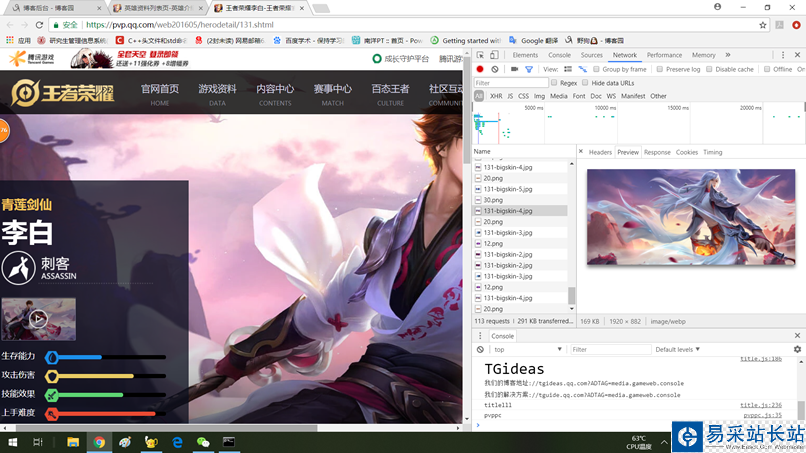The width and height of the screenshot is (806, 453).
Task: Open Microsoft Edge from the taskbar
Action: (x=177, y=442)
